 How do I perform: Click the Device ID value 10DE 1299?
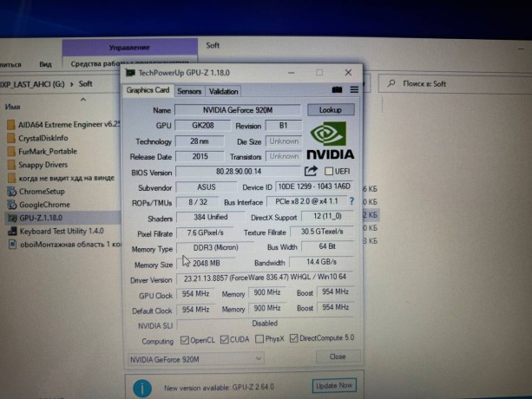click(x=314, y=186)
